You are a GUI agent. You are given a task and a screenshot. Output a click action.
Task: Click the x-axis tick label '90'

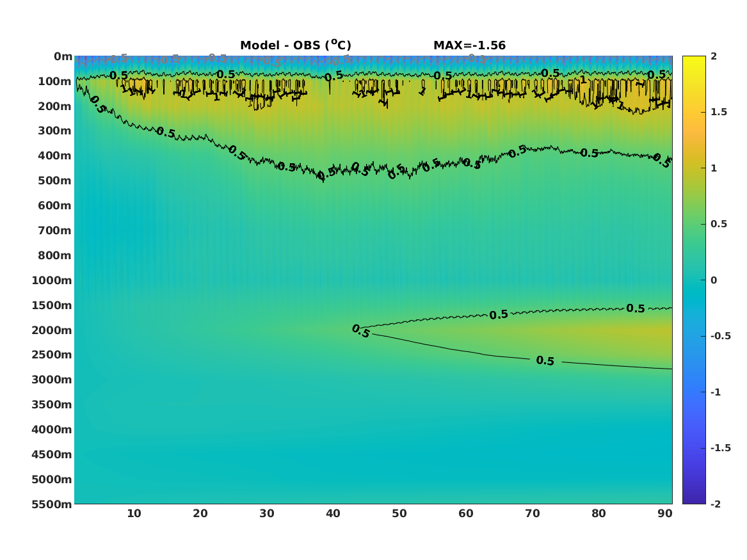(665, 513)
